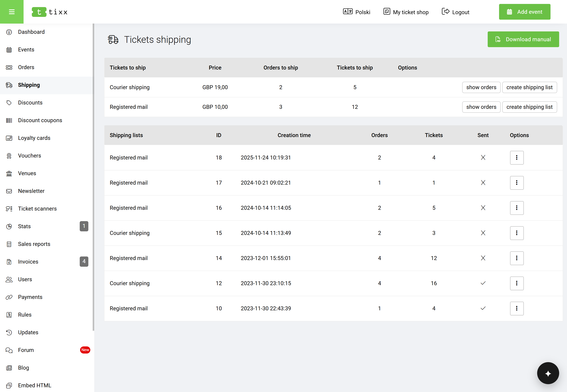Click the Ticket scanners icon
The image size is (567, 392).
pos(9,209)
